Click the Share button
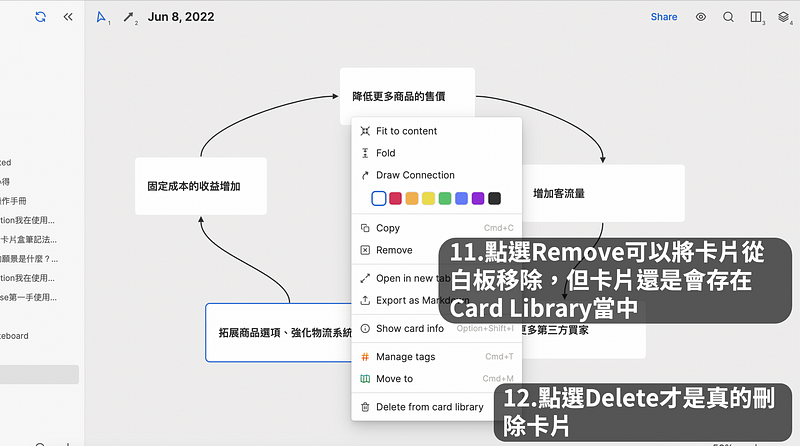Viewport: 800px width, 446px height. [664, 17]
